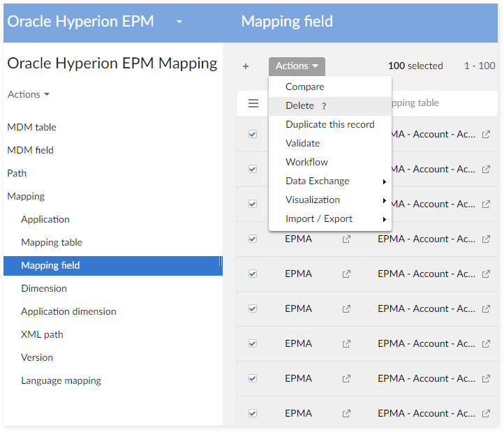
Task: Uncheck the first row checkbox
Action: pos(253,134)
